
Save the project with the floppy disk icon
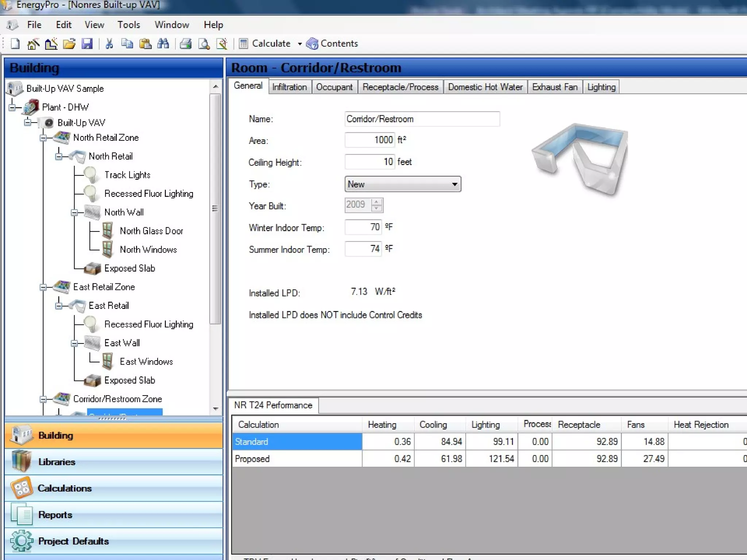[x=87, y=44]
